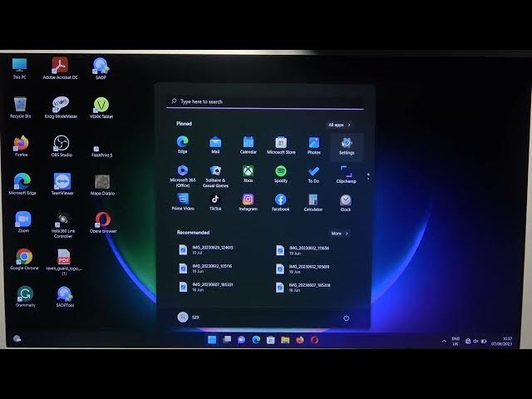The width and height of the screenshot is (532, 399).
Task: Launch TikTok from the Start menu
Action: pos(215,203)
